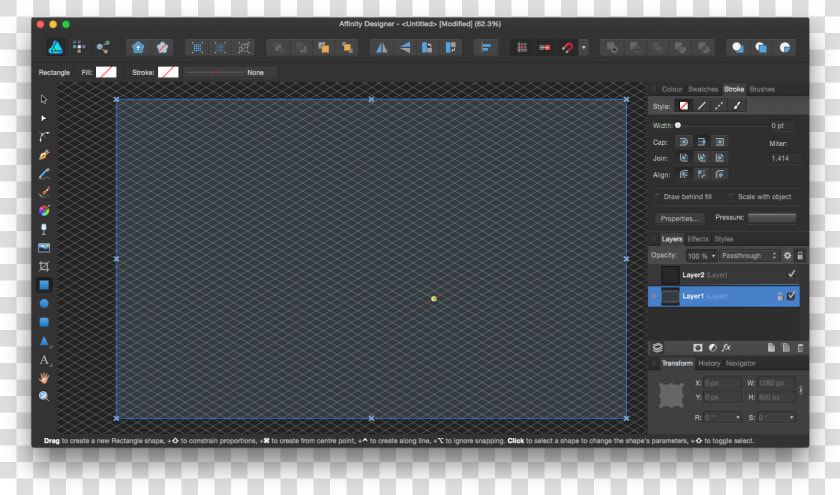Image resolution: width=840 pixels, height=495 pixels.
Task: Click the boolean Subtract operation icon
Action: click(635, 48)
